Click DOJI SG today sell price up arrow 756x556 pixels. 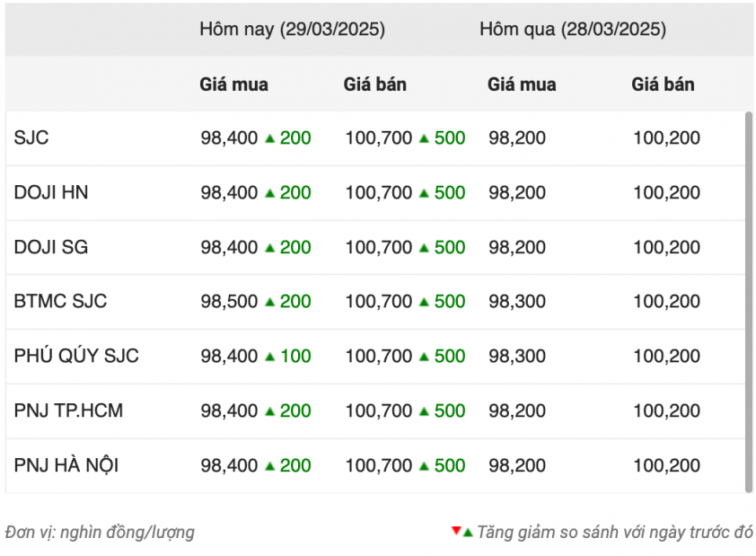pos(425,248)
